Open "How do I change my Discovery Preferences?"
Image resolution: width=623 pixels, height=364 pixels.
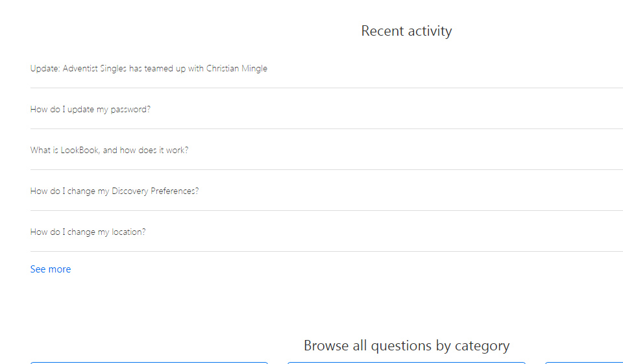pyautogui.click(x=114, y=191)
